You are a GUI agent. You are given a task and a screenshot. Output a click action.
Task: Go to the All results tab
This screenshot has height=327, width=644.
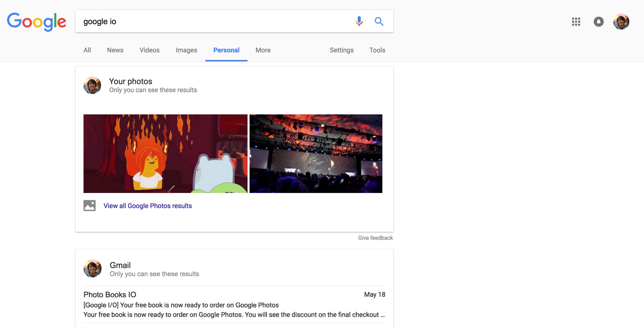(87, 50)
